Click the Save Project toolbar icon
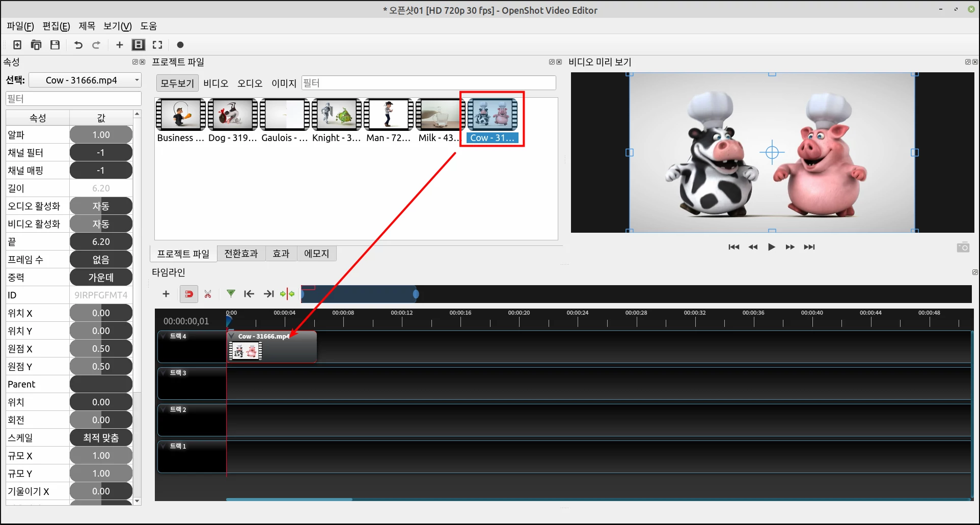The width and height of the screenshot is (980, 525). tap(55, 45)
